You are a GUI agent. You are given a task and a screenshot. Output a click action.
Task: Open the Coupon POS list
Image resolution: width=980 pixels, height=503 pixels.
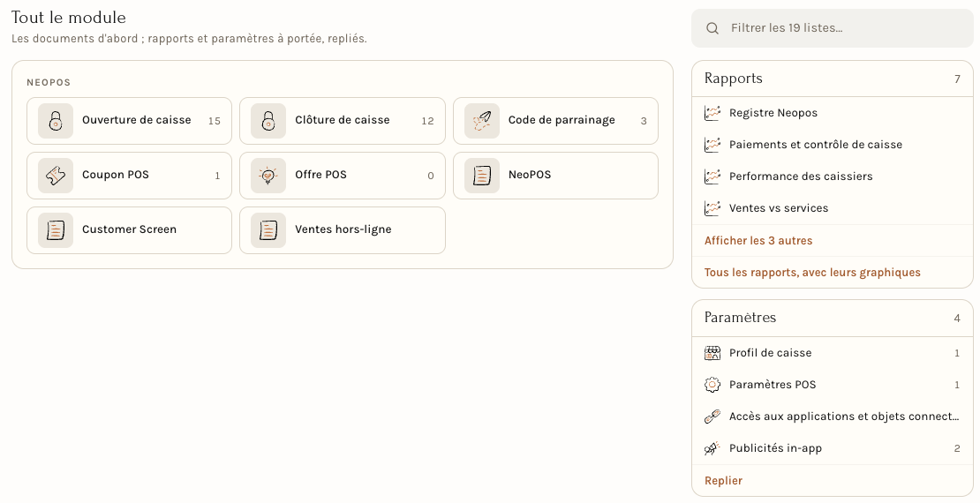pos(130,176)
